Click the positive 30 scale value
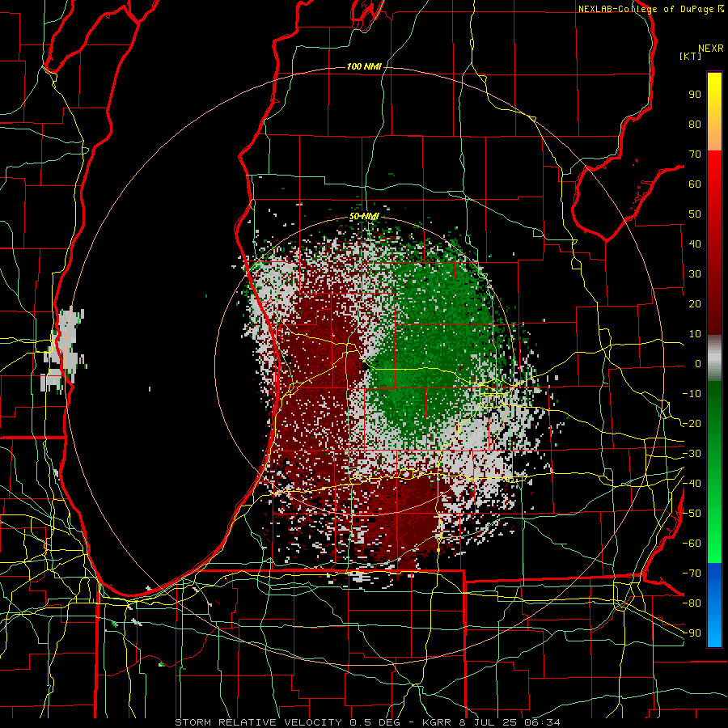Viewport: 728px width, 728px height. [x=695, y=274]
